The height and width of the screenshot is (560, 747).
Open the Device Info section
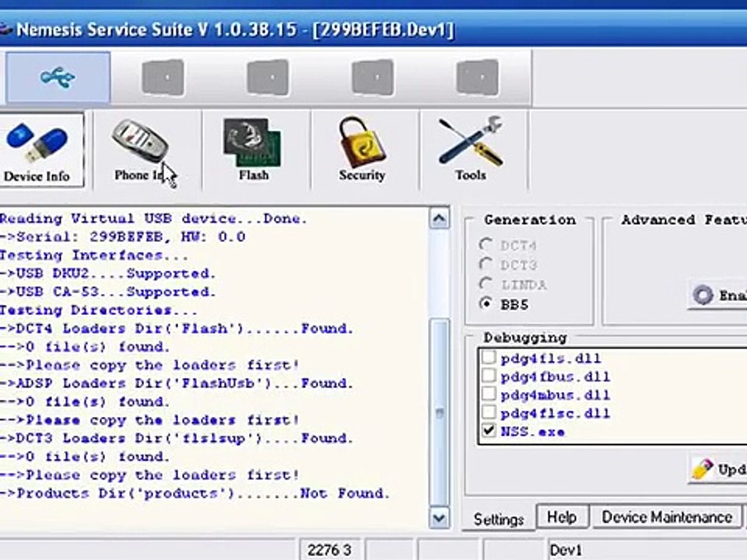41,150
